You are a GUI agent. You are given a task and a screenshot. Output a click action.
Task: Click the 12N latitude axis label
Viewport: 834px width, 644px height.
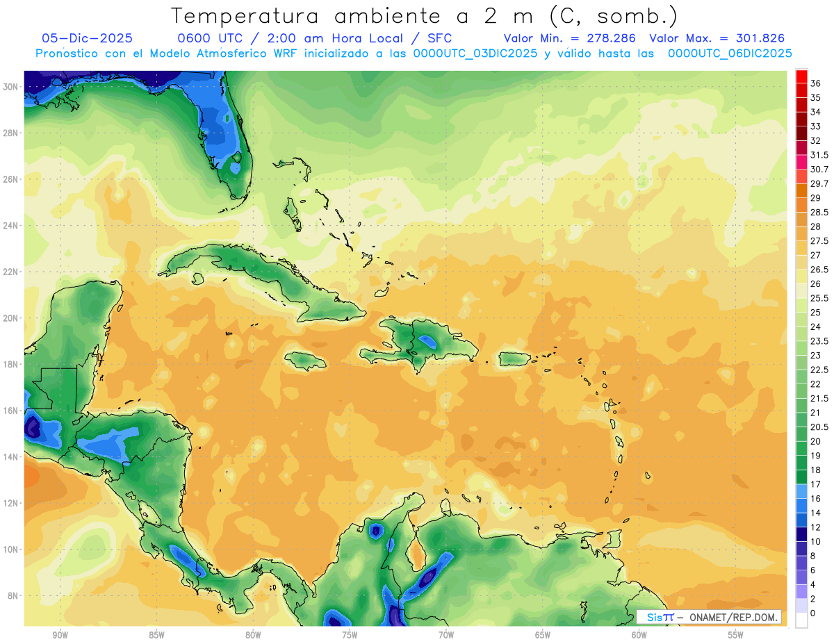(x=12, y=503)
